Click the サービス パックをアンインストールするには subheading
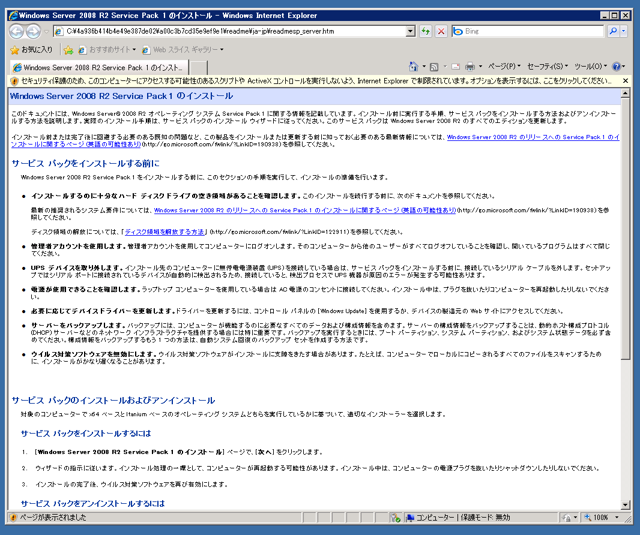The image size is (640, 535). (x=93, y=504)
